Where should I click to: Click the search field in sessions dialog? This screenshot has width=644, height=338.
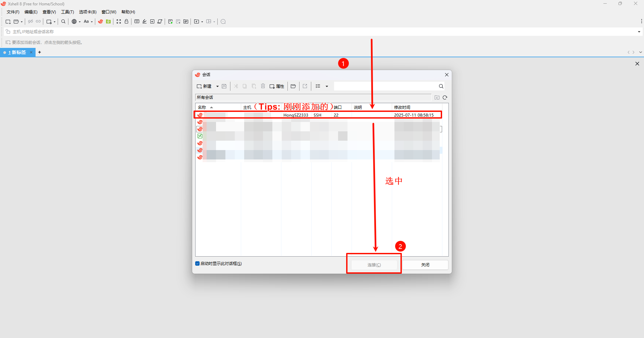(386, 86)
